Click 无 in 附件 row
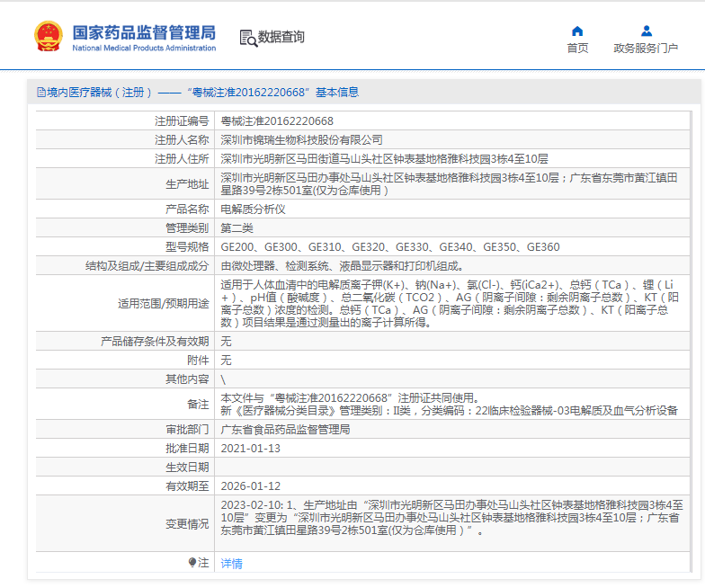705x588 pixels. [227, 361]
